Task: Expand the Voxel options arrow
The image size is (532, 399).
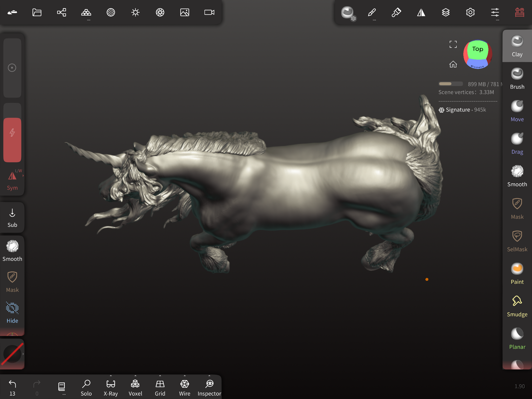Action: [135, 376]
